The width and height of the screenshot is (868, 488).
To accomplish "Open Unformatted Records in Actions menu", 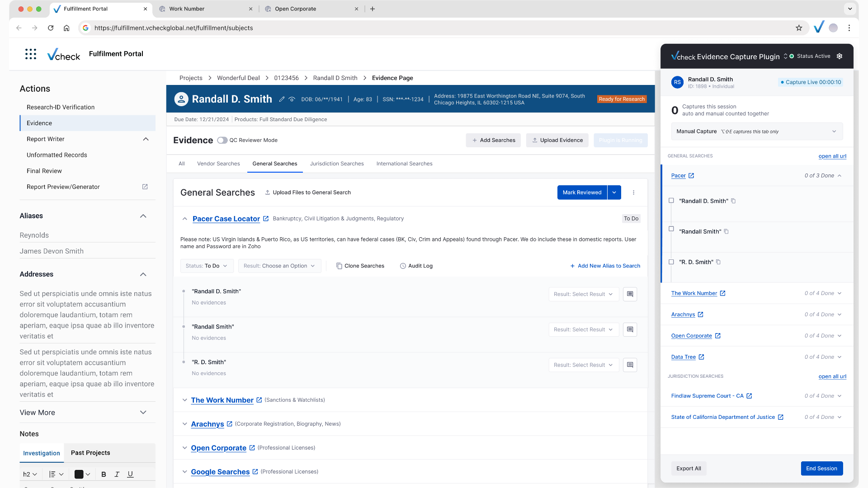I will pos(57,155).
